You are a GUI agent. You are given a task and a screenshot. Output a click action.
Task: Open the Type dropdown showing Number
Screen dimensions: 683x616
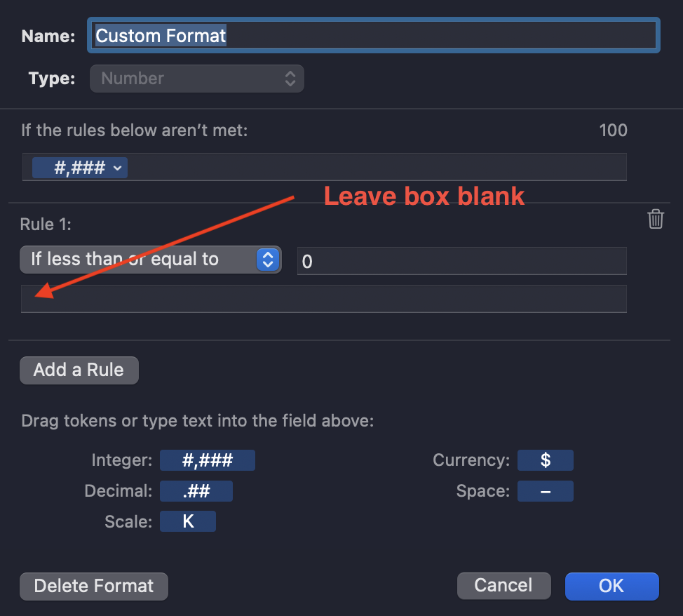pyautogui.click(x=196, y=79)
